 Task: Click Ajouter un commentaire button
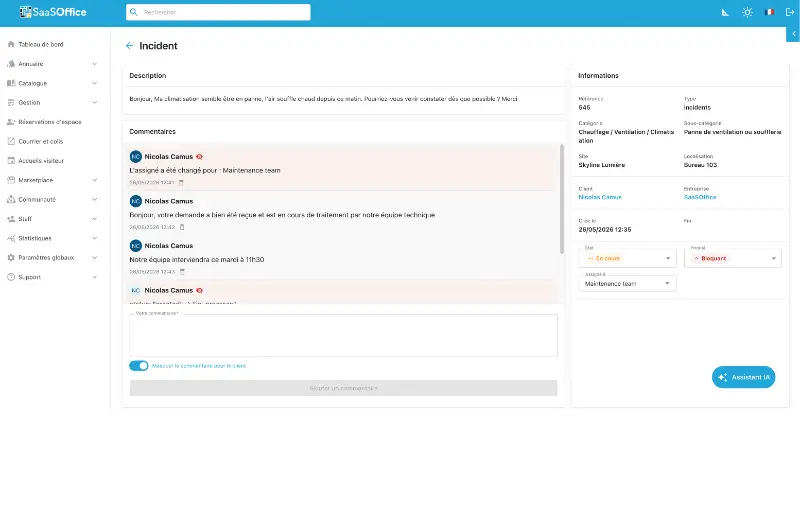click(x=343, y=388)
